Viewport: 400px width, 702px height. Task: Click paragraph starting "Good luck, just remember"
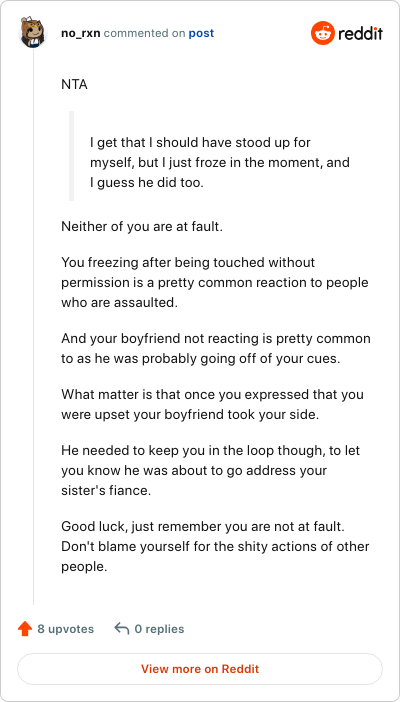point(215,547)
